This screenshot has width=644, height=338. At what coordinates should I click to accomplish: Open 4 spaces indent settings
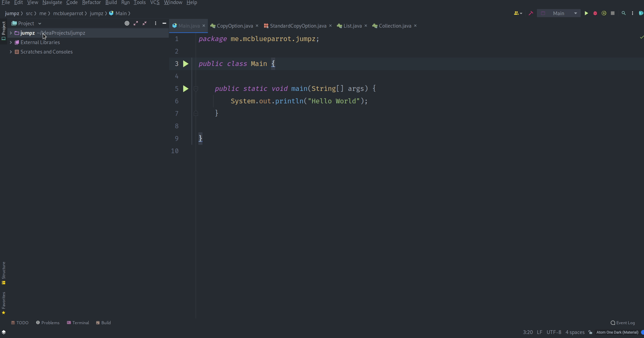(x=575, y=332)
